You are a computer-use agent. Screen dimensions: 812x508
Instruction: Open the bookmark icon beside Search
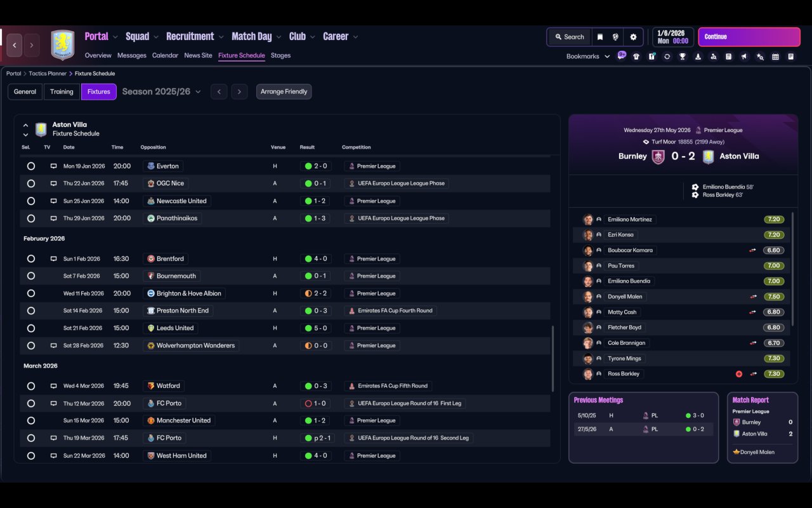(599, 37)
